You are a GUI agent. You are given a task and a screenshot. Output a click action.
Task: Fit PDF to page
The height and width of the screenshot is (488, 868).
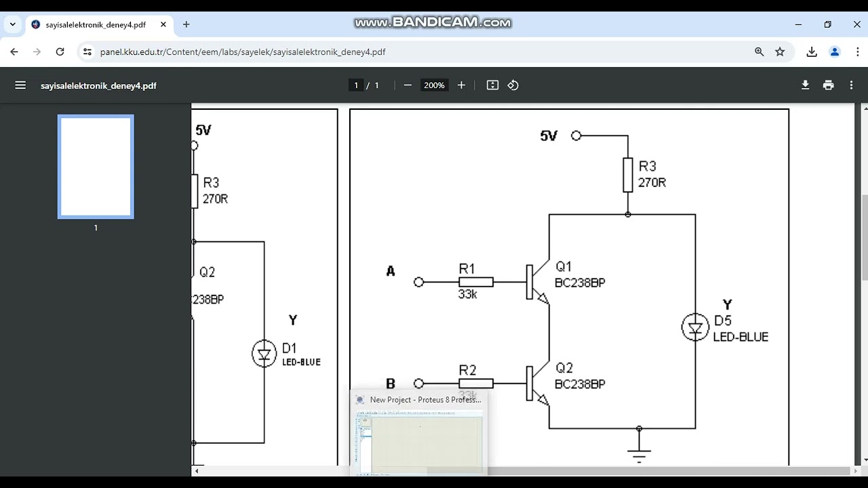pos(493,85)
